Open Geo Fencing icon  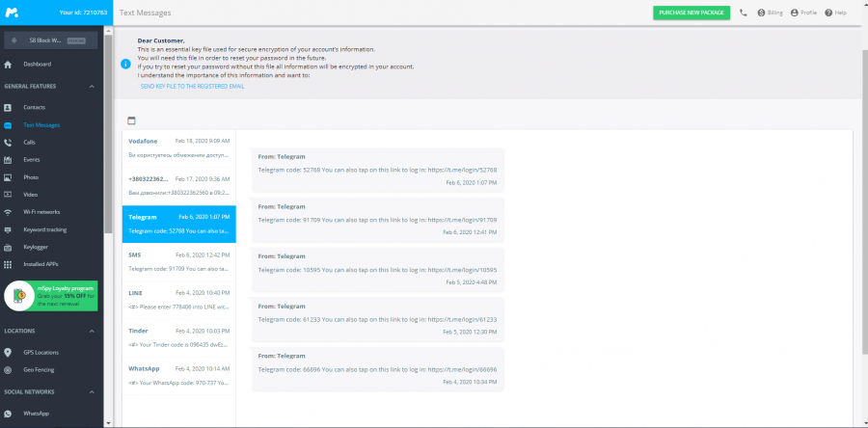click(8, 370)
